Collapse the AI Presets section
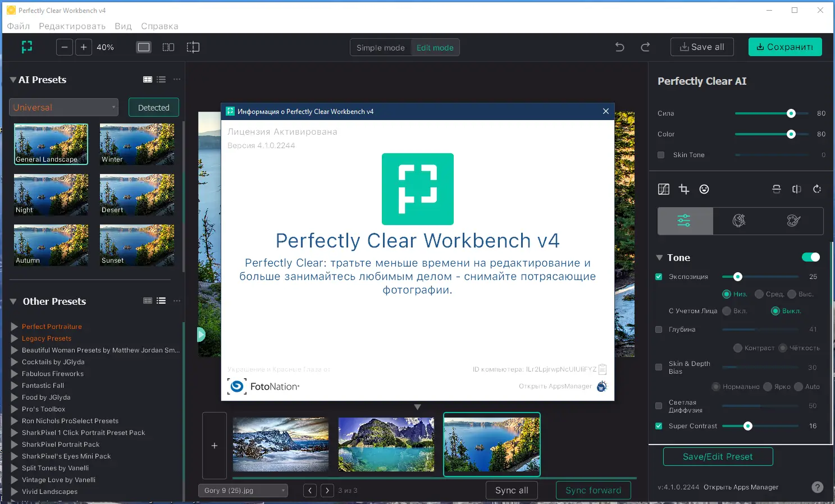 pyautogui.click(x=13, y=80)
